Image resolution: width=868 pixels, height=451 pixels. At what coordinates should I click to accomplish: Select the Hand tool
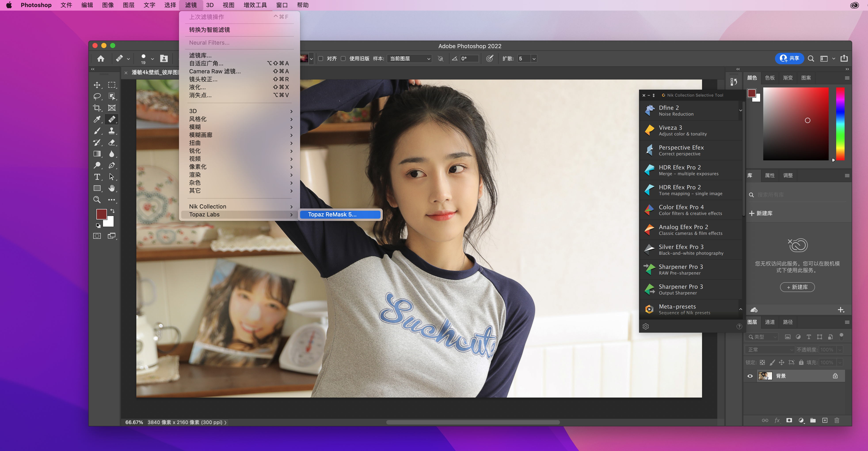click(x=112, y=188)
